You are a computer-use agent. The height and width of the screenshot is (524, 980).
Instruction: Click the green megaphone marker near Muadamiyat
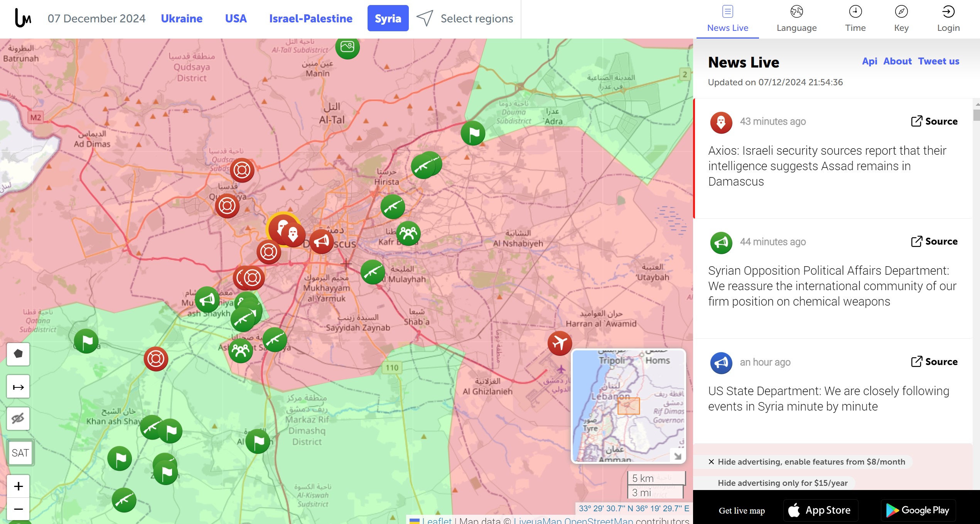click(x=207, y=299)
